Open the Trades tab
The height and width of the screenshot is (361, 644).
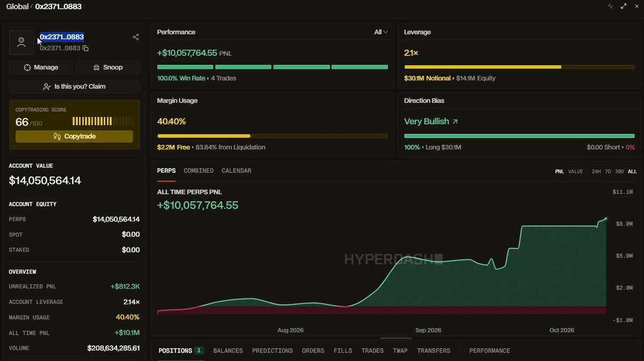[x=373, y=351]
